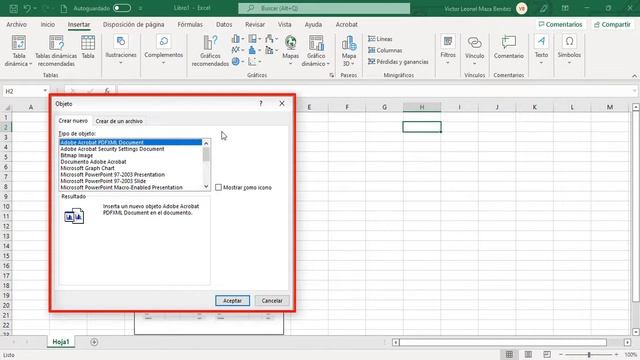
Task: Open the Revisar tab
Action: click(255, 24)
